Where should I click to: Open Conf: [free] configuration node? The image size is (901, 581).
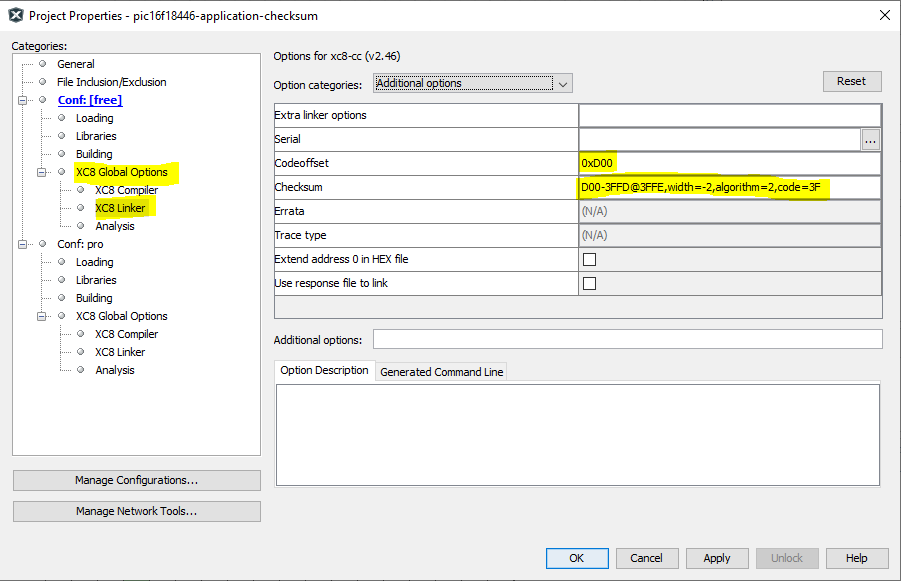tap(90, 100)
